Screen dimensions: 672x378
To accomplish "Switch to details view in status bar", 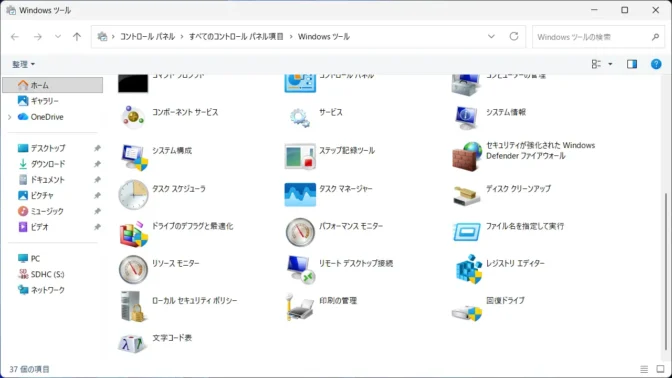I will click(644, 369).
